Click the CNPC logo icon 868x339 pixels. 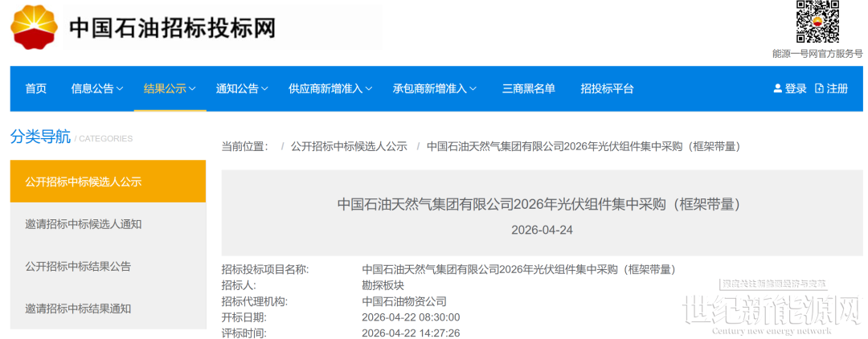[34, 27]
